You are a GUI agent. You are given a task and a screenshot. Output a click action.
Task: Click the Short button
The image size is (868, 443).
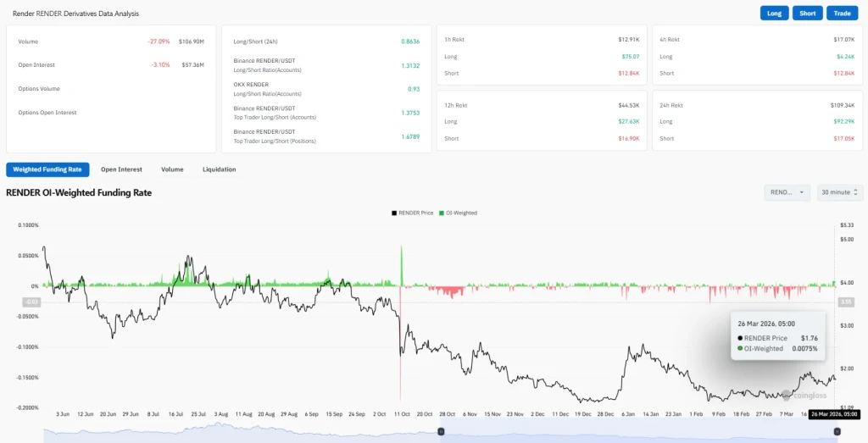[x=808, y=14]
